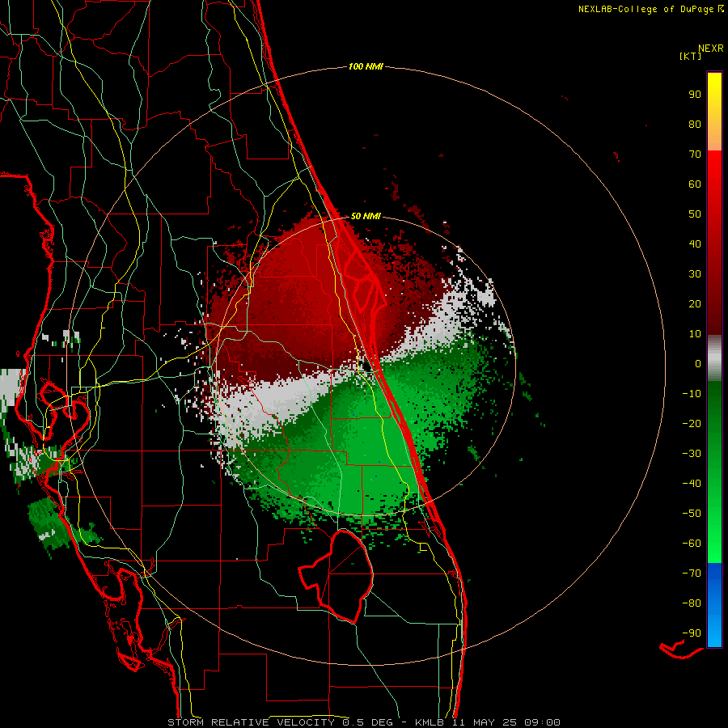Click the -20 value on the velocity scale
Image resolution: width=728 pixels, height=728 pixels.
[692, 423]
